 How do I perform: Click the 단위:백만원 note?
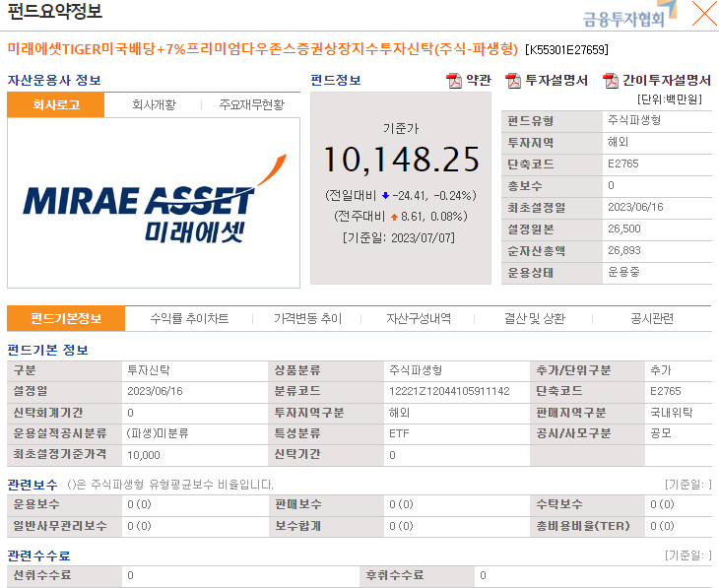tap(670, 99)
